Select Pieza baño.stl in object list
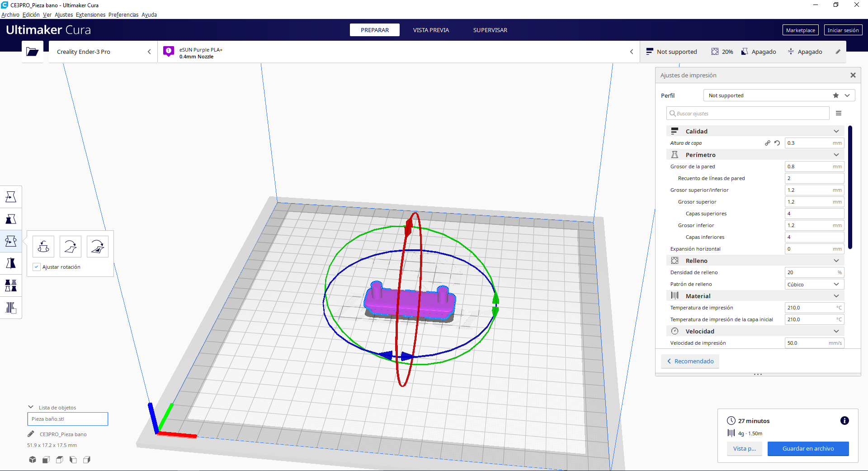This screenshot has width=868, height=471. click(x=68, y=419)
